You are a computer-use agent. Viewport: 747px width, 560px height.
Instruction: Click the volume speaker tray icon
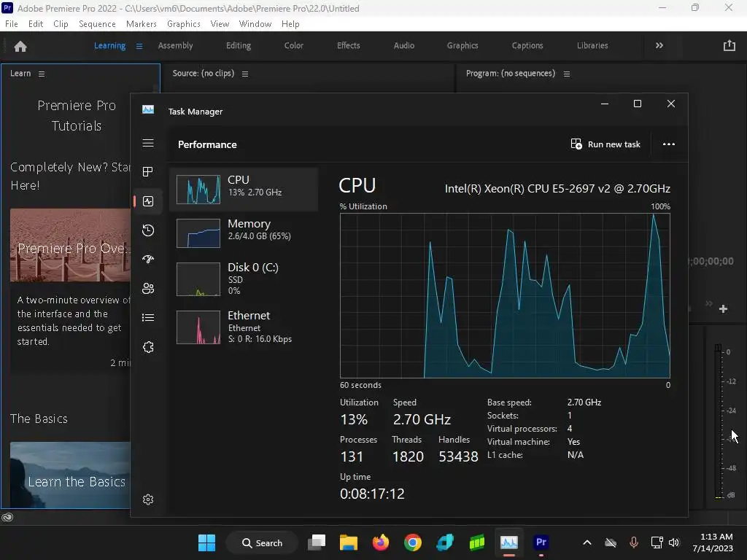673,542
